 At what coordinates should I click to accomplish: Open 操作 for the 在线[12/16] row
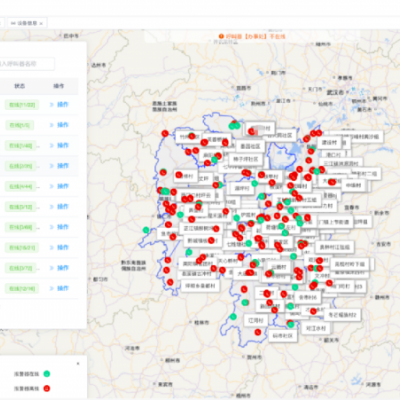(59, 288)
